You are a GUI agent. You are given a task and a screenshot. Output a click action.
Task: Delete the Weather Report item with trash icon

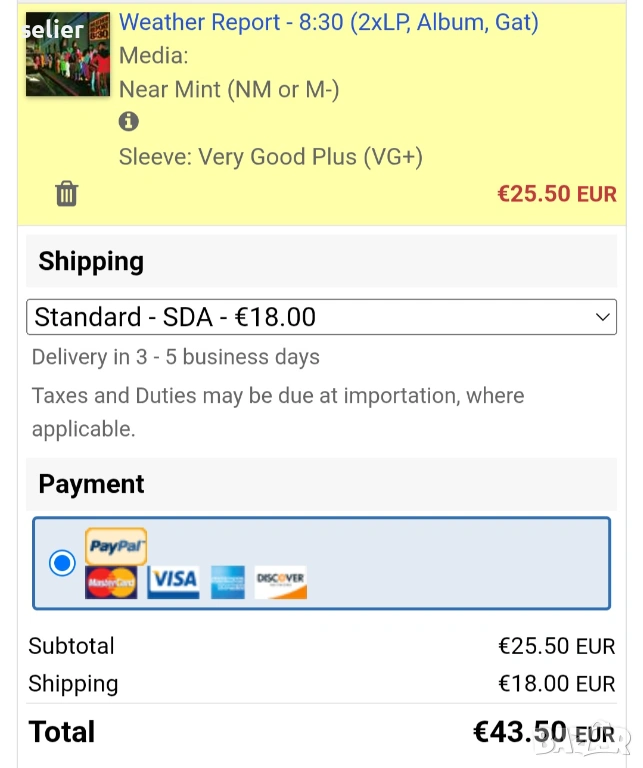click(x=66, y=193)
